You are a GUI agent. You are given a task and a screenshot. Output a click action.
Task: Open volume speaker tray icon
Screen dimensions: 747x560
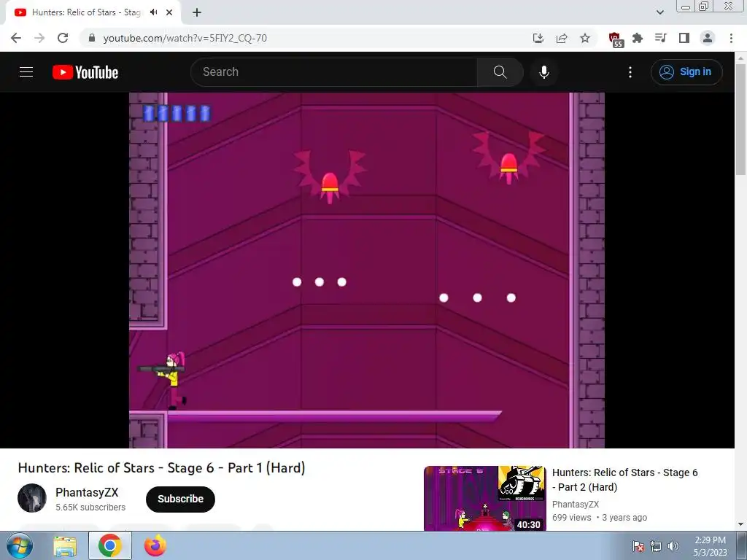[673, 546]
